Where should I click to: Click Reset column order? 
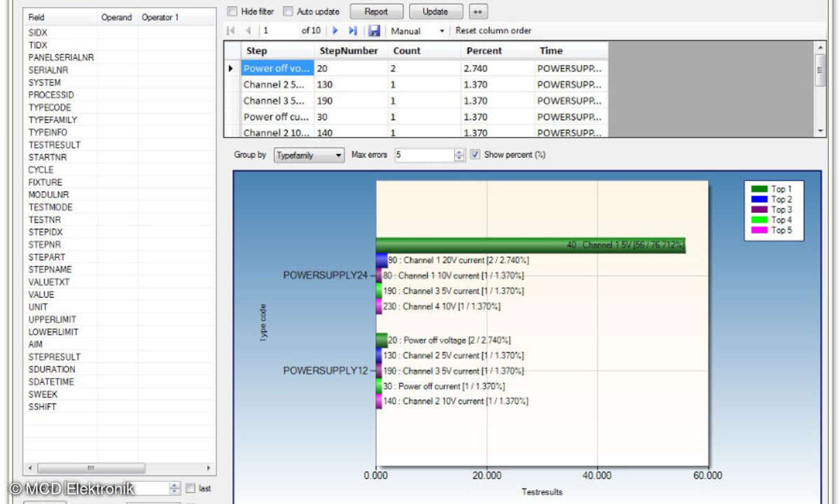[x=493, y=31]
